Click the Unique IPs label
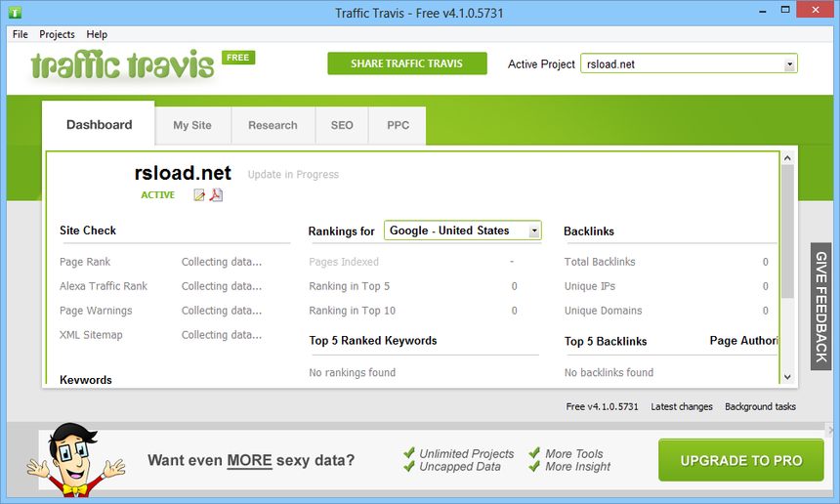The image size is (840, 504). click(x=589, y=286)
